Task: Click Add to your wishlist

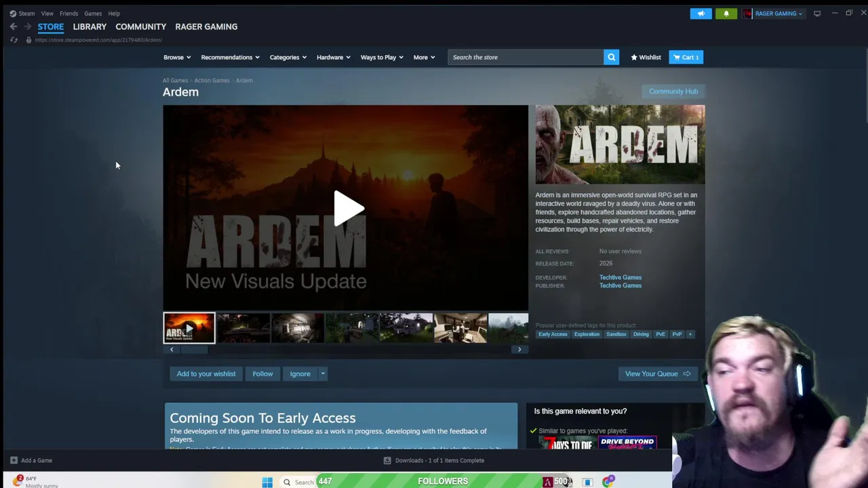Action: tap(206, 373)
